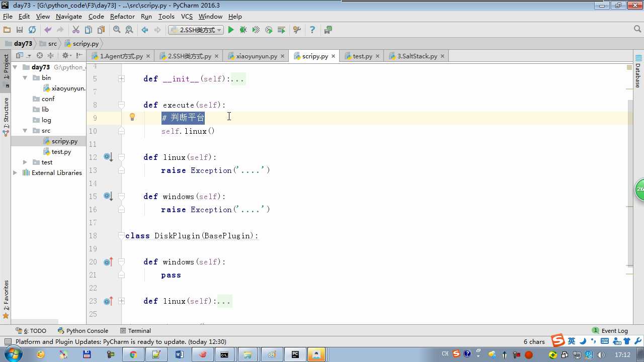
Task: Open the VCS menu
Action: tap(187, 17)
